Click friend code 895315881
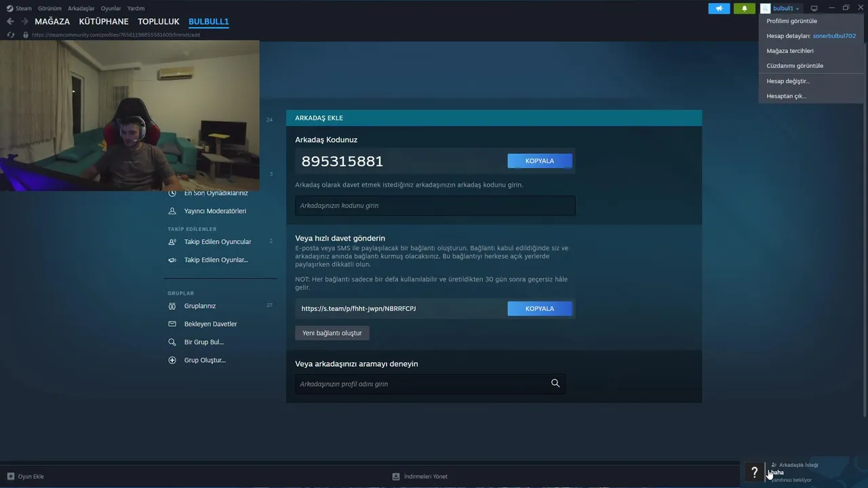Viewport: 868px width, 488px height. [342, 161]
